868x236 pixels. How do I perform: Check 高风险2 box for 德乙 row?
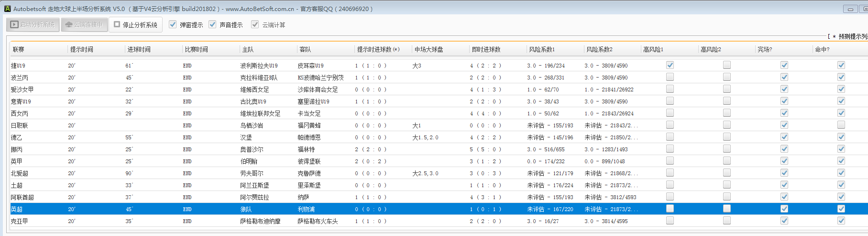point(727,137)
